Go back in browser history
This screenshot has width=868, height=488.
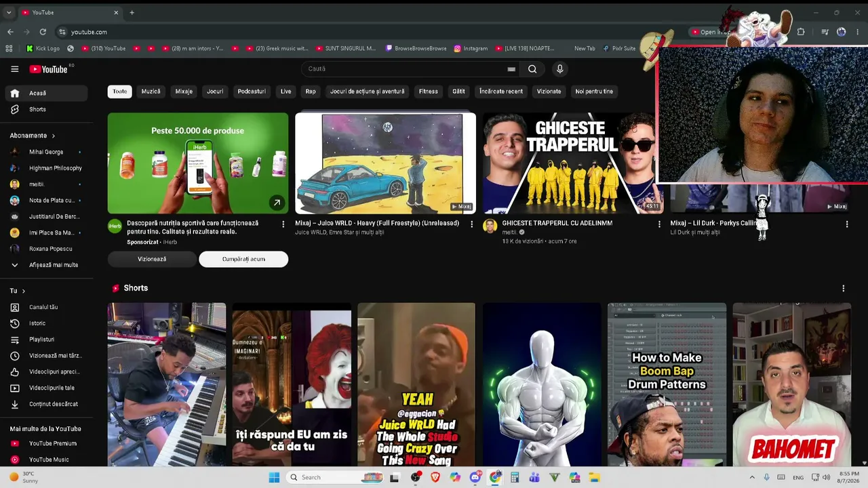(x=10, y=32)
